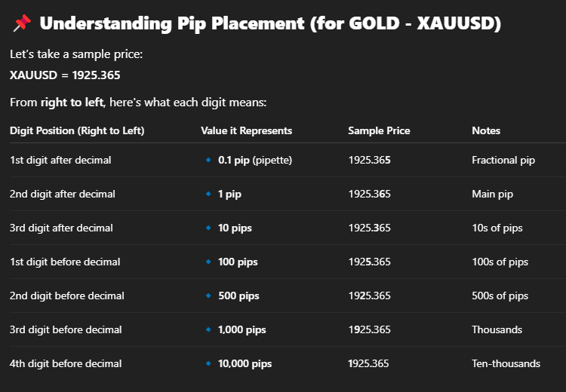Click blue diamond next to 500 pips
Image resolution: width=566 pixels, height=392 pixels.
tap(208, 296)
